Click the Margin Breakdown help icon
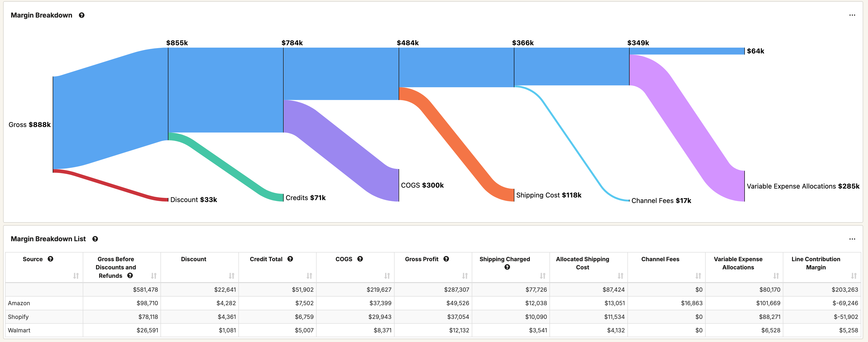The image size is (868, 342). tap(82, 15)
